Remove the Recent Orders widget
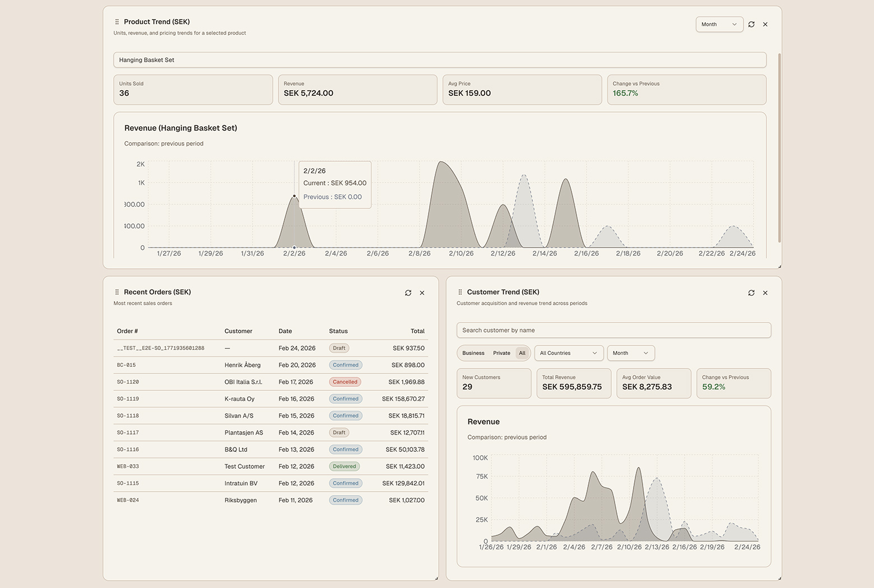This screenshot has width=874, height=588. 422,292
